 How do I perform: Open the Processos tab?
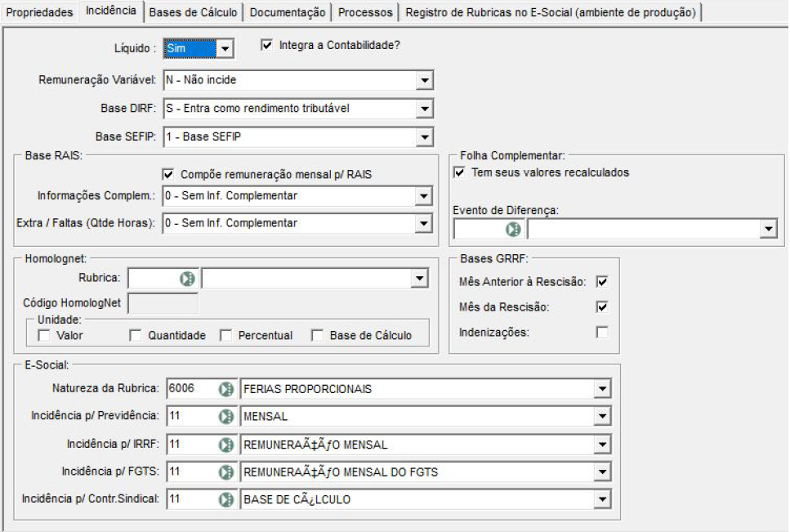click(365, 12)
